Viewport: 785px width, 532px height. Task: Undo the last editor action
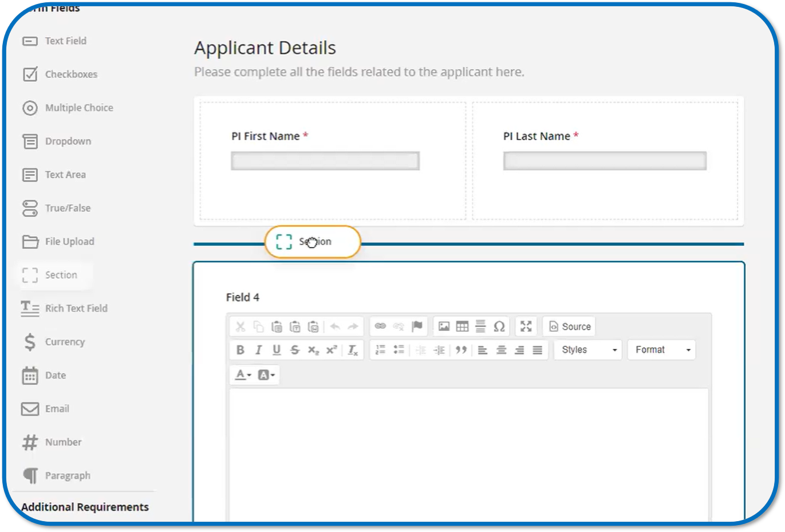coord(336,326)
